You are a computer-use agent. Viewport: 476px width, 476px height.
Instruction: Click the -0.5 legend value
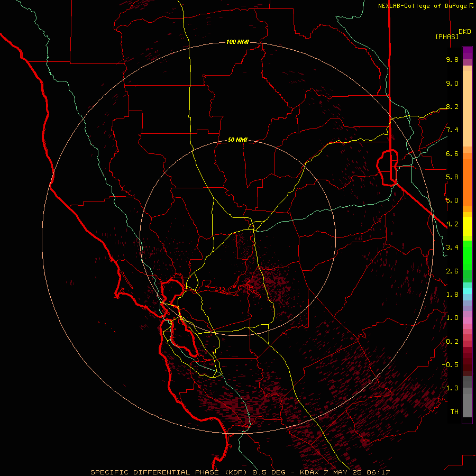point(450,365)
